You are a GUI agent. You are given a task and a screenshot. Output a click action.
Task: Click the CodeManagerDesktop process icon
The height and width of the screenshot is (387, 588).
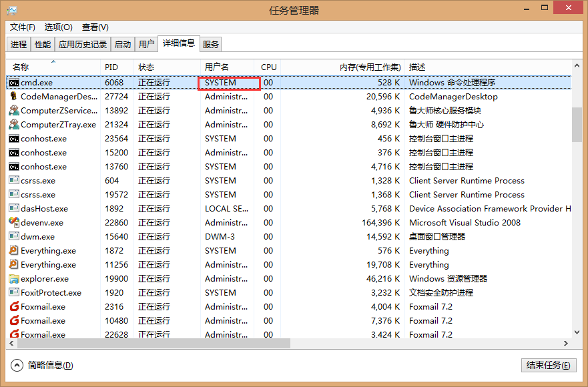[x=14, y=96]
